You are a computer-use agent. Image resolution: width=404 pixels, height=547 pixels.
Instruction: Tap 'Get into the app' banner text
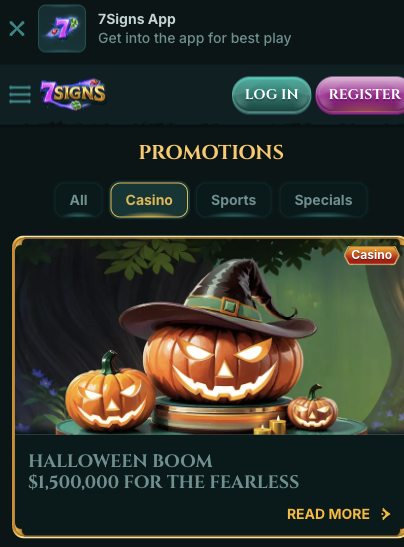click(x=194, y=38)
